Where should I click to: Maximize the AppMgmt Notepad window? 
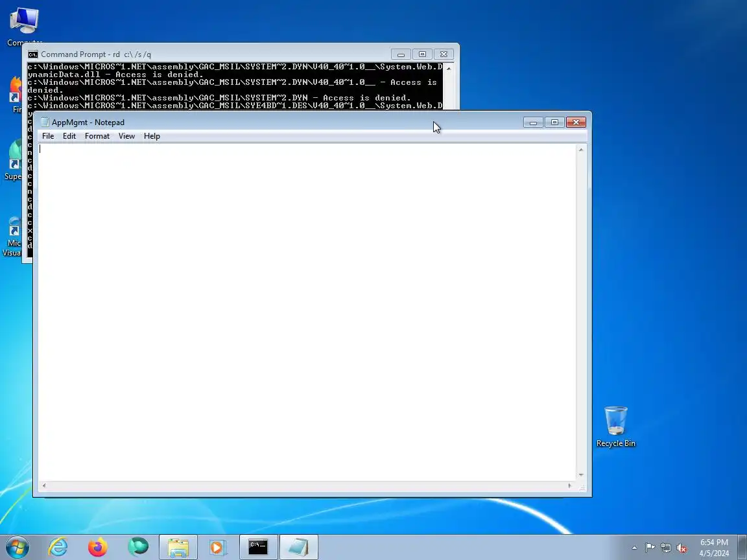coord(554,122)
